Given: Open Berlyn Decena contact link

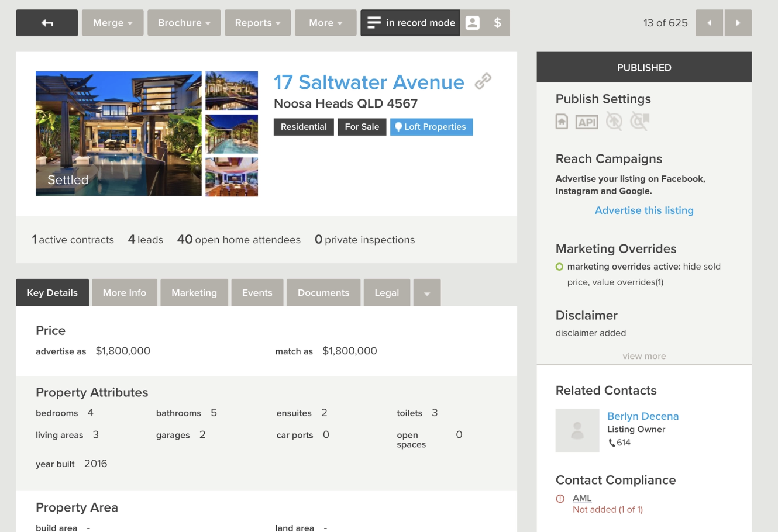Looking at the screenshot, I should 643,416.
